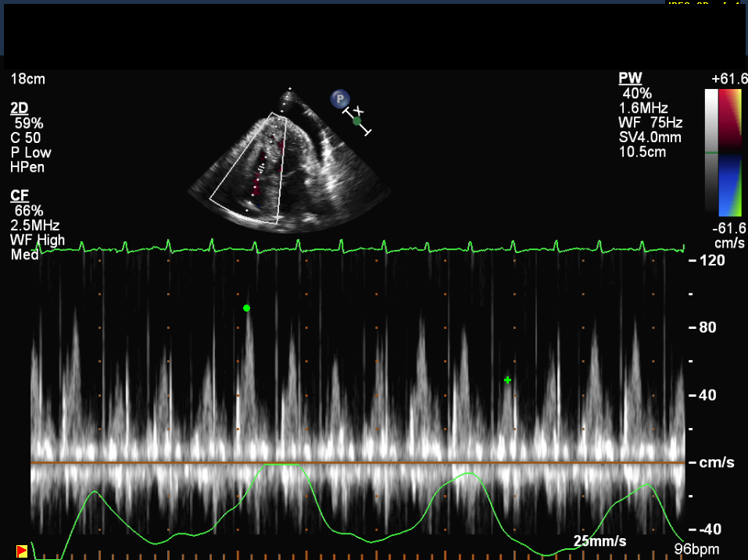The image size is (748, 560).
Task: Click the green focus dot beside the X marker
Action: pyautogui.click(x=357, y=121)
